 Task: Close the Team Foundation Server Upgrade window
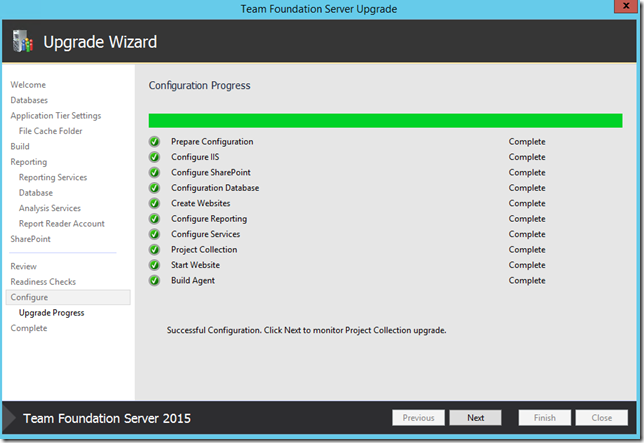click(x=626, y=6)
